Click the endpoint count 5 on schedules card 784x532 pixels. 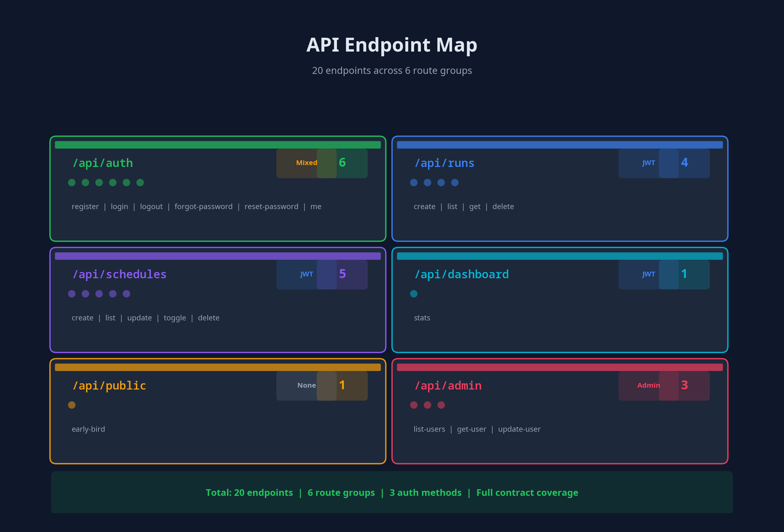pyautogui.click(x=342, y=274)
